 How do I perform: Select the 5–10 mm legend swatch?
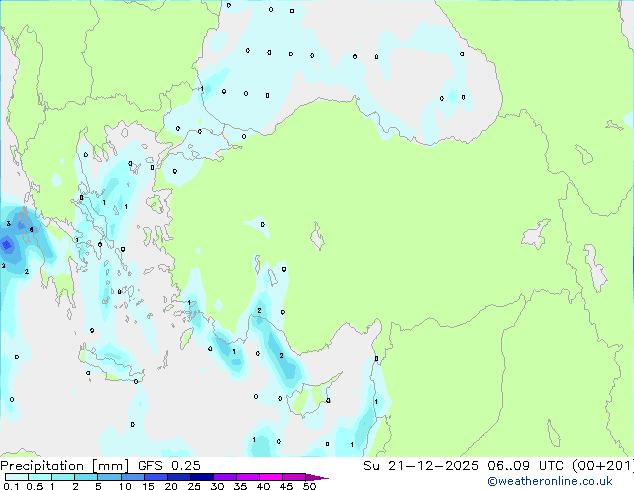109,477
